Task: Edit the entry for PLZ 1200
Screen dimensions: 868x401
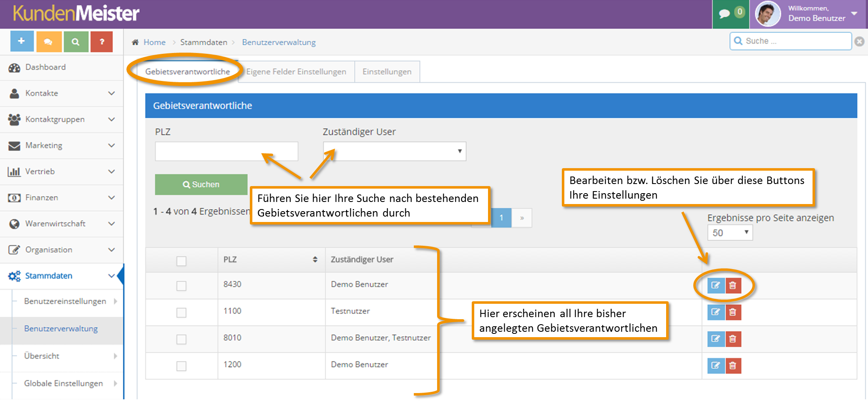Action: point(716,366)
